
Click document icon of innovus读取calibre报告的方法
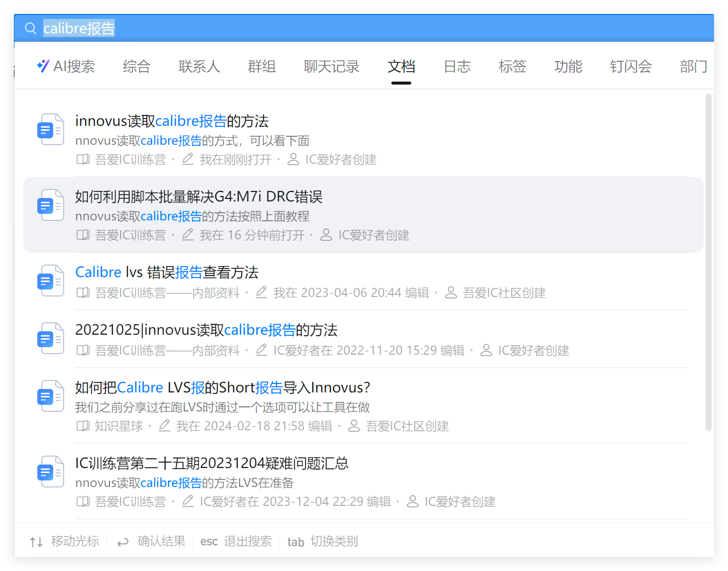click(x=51, y=129)
